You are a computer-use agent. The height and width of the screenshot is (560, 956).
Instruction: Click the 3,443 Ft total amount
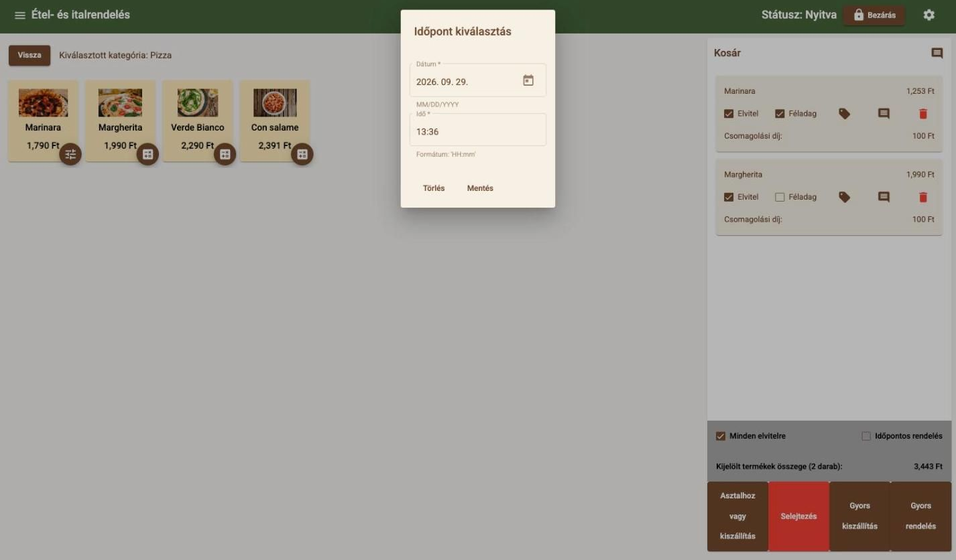pos(928,467)
